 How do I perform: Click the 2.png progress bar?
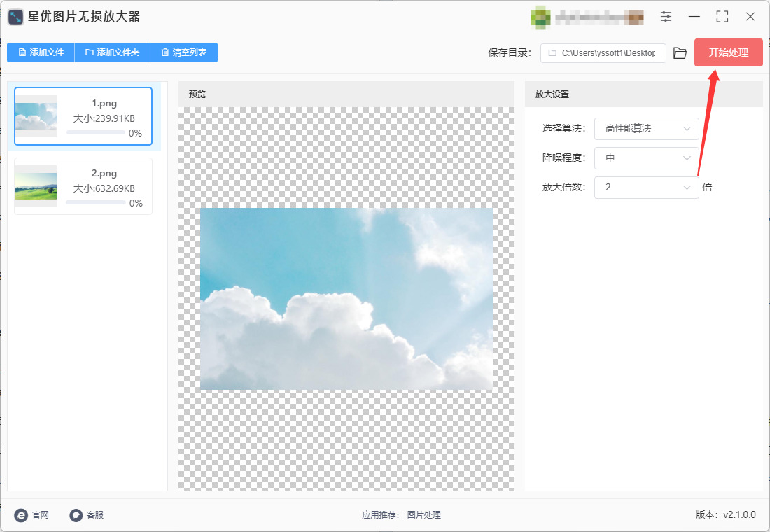pyautogui.click(x=96, y=202)
